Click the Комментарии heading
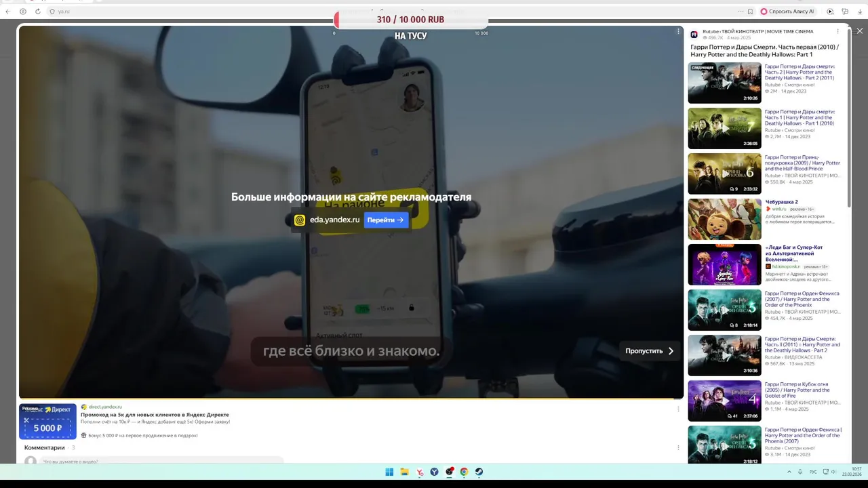Viewport: 868px width, 488px height. coord(45,447)
